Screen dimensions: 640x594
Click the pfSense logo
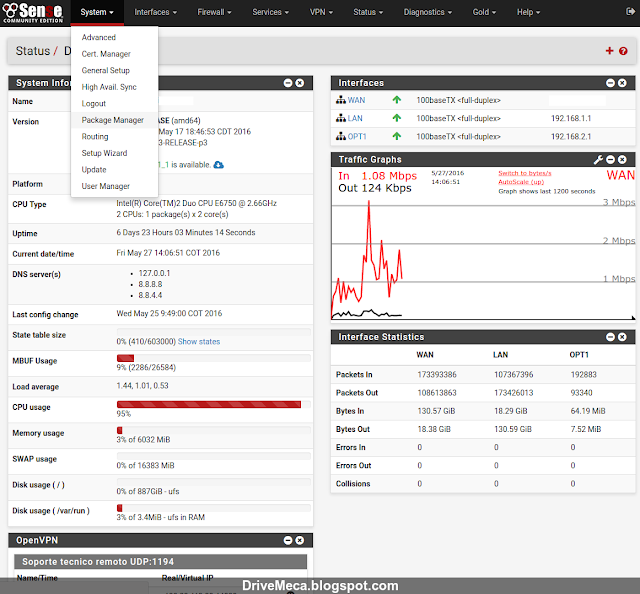point(33,13)
